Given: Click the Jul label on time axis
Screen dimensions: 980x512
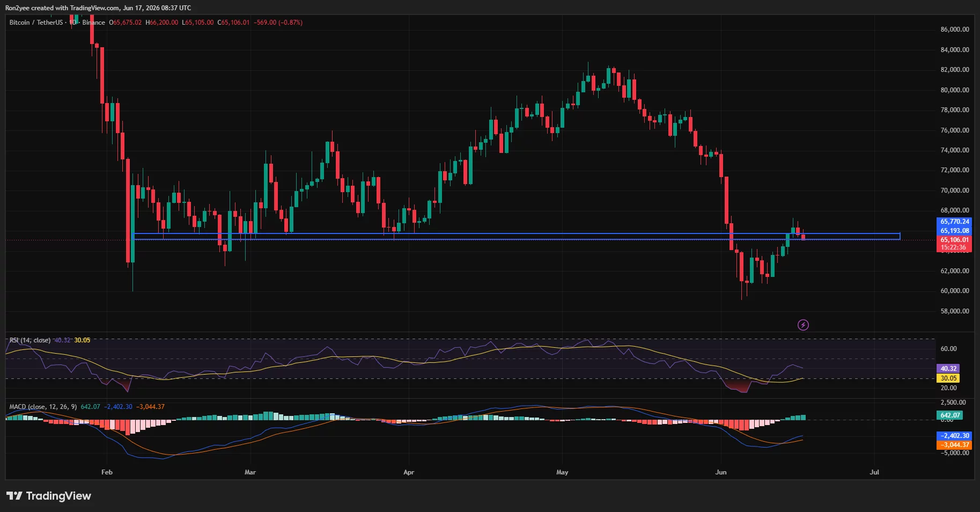Looking at the screenshot, I should pos(874,472).
